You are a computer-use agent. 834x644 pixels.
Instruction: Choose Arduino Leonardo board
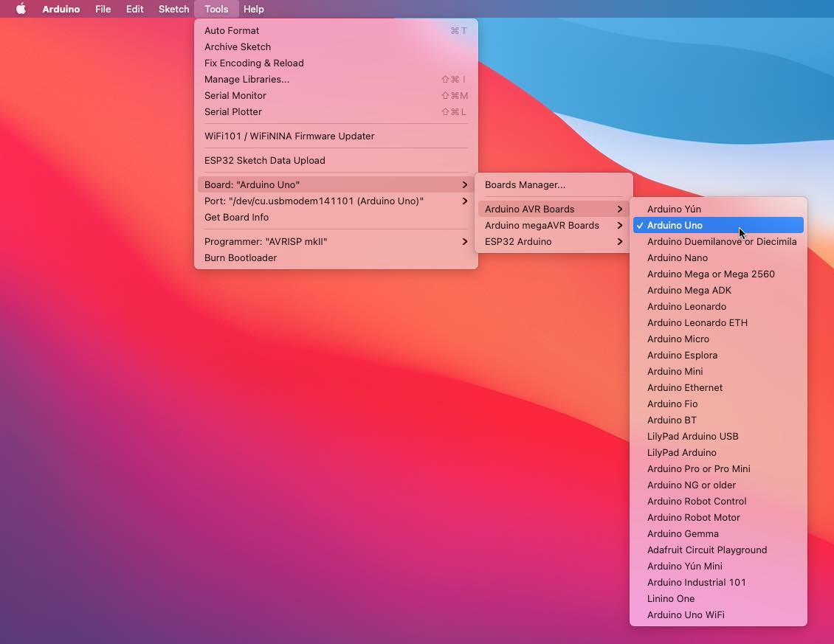pos(686,306)
